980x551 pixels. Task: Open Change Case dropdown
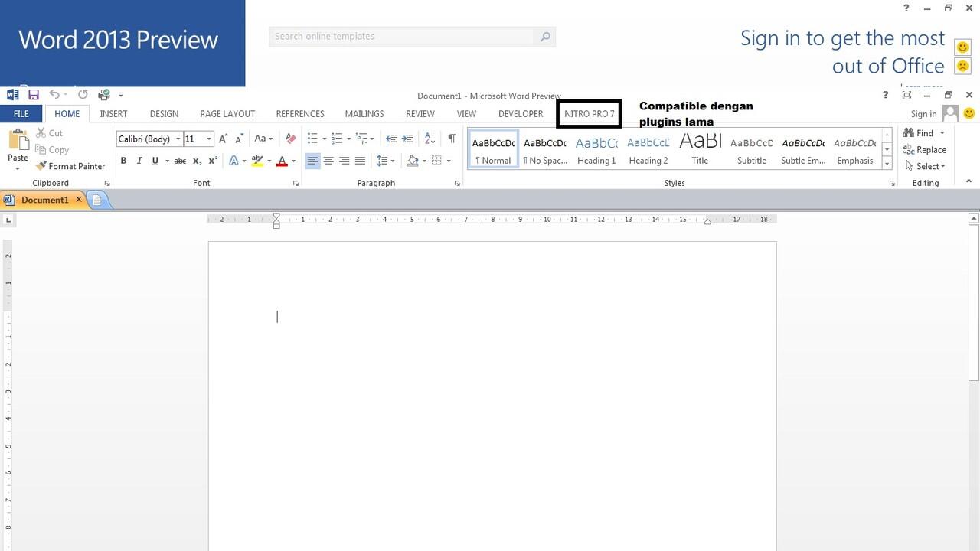[263, 139]
